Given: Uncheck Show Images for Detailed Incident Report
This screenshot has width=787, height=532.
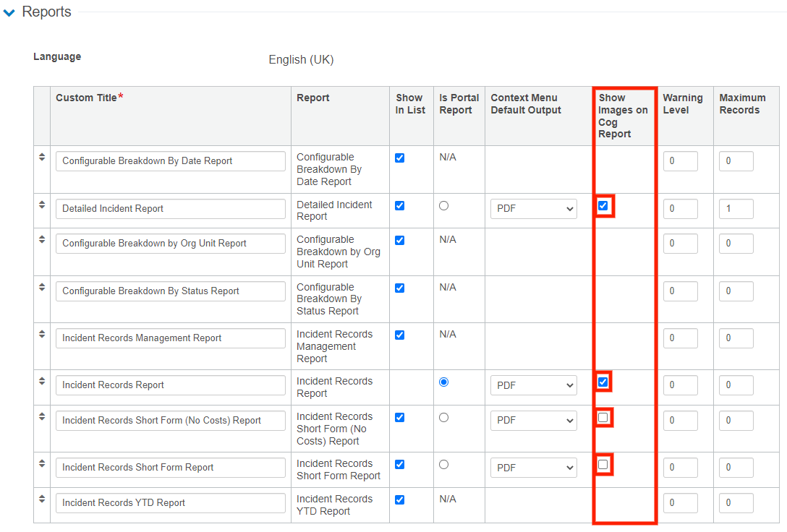Looking at the screenshot, I should 603,206.
